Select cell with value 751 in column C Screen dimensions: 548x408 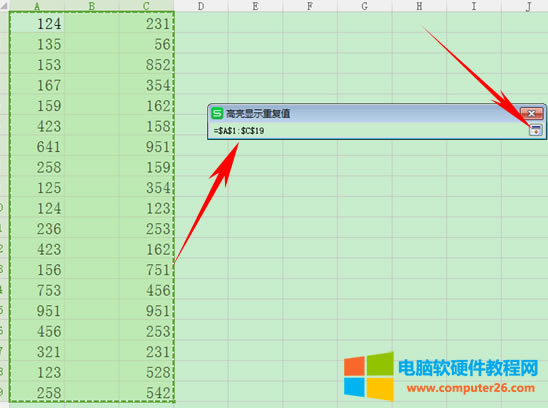click(x=146, y=270)
